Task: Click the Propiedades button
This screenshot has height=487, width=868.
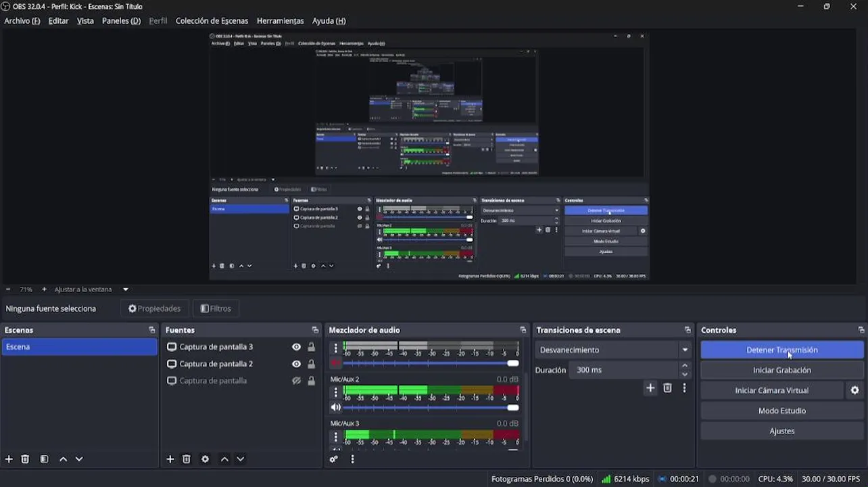Action: [x=155, y=308]
